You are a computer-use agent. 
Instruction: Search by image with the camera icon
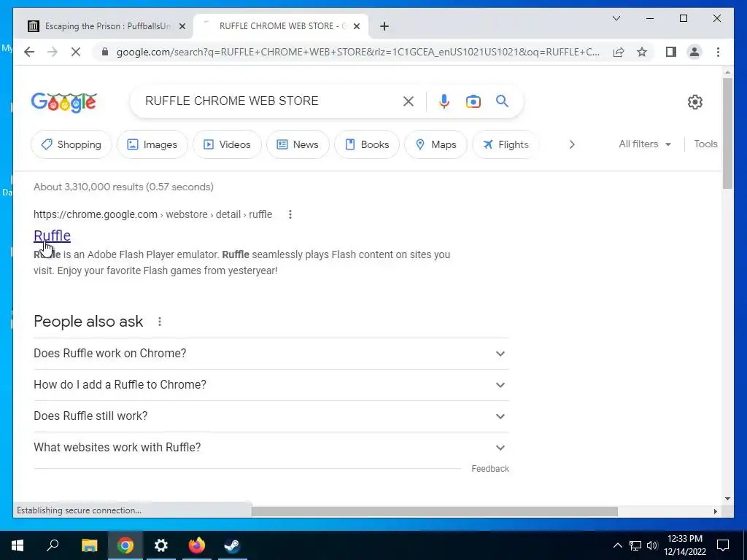[473, 101]
